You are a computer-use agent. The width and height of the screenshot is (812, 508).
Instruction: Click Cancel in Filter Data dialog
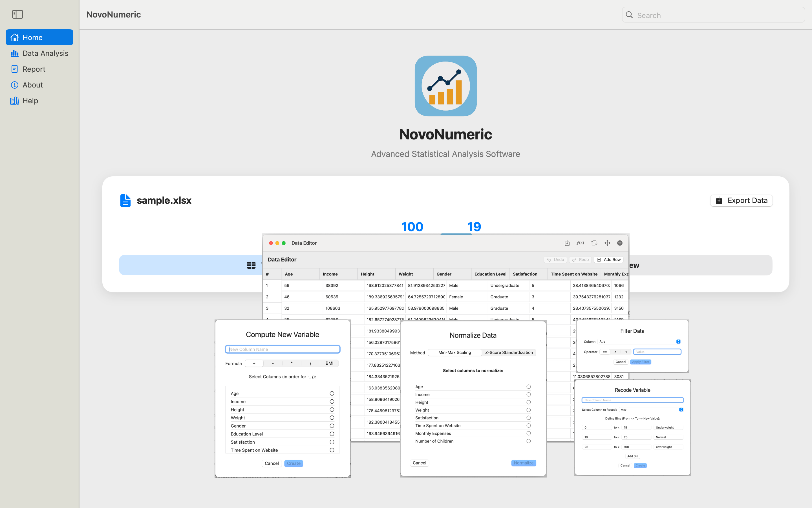coord(621,362)
